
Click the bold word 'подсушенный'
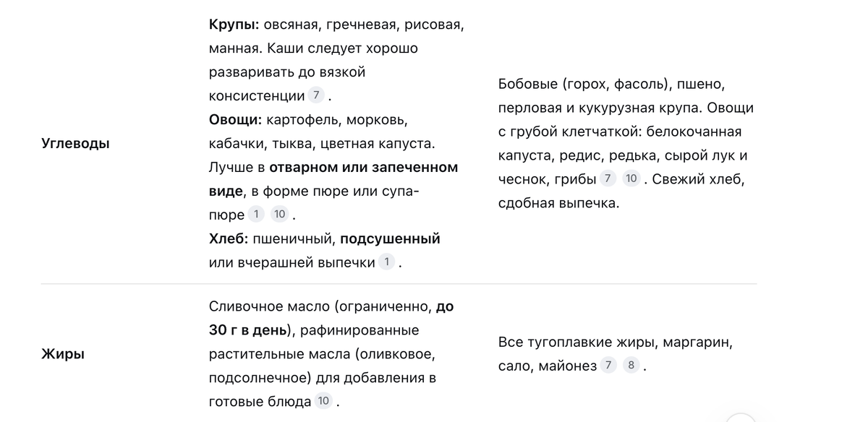390,238
